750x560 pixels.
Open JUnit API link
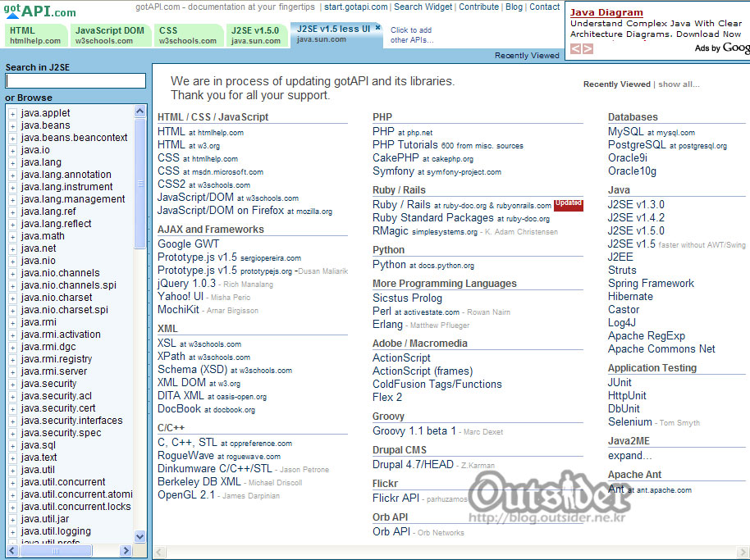point(620,382)
